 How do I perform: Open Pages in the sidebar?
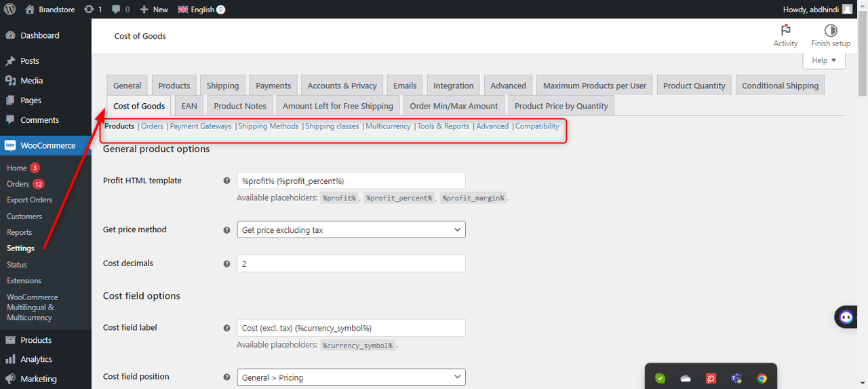click(x=45, y=100)
